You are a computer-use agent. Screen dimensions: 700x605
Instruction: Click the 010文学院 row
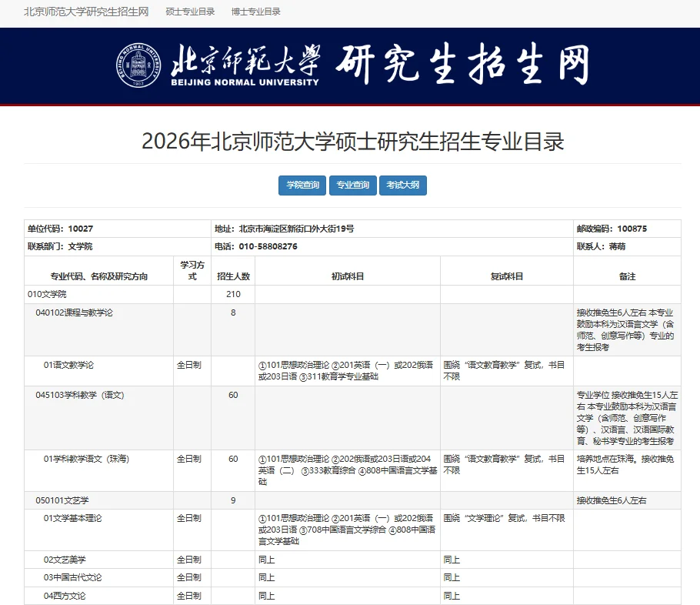tap(352, 295)
